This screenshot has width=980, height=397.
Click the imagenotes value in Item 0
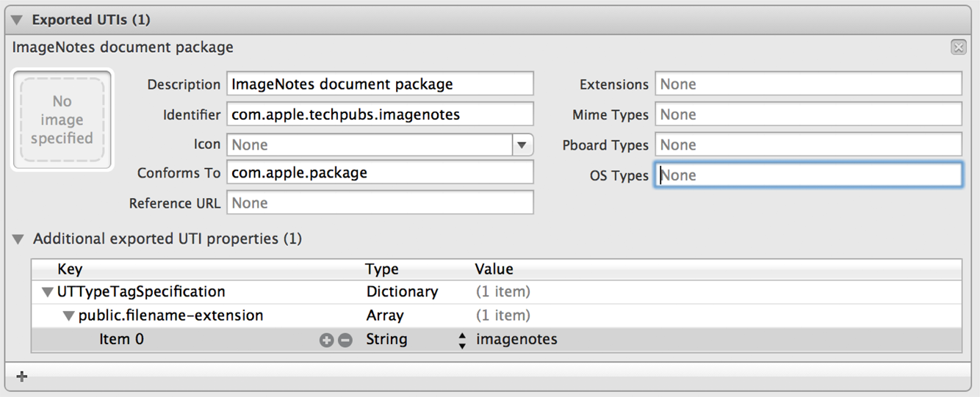516,340
